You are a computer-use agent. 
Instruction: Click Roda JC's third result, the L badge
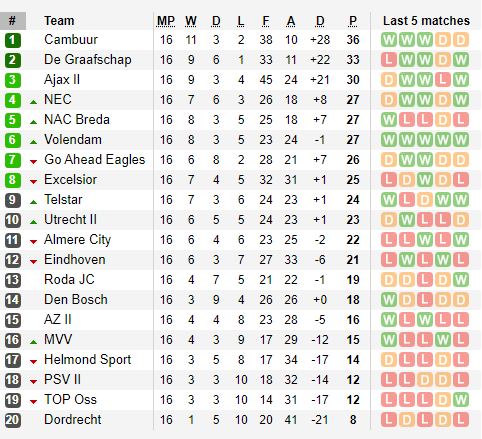pos(425,280)
